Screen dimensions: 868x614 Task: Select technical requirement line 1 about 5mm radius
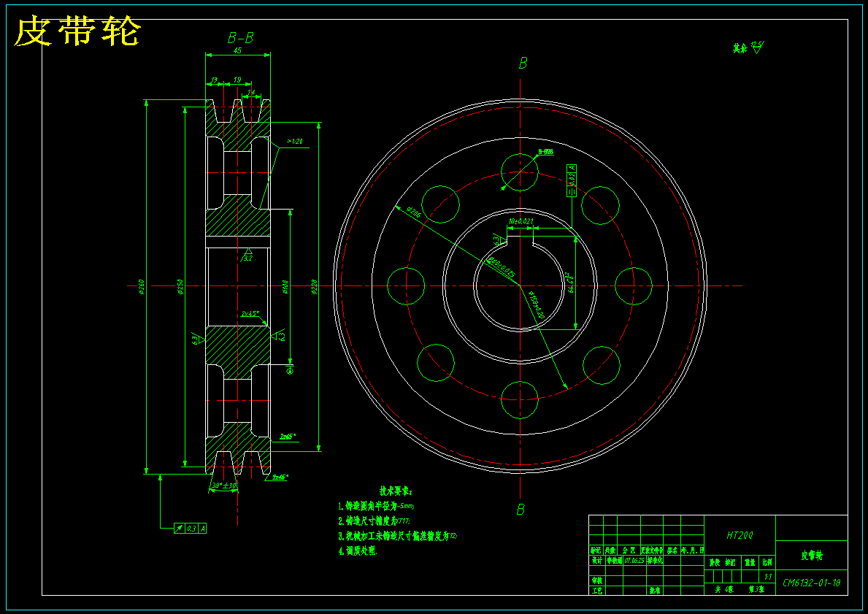pos(377,506)
